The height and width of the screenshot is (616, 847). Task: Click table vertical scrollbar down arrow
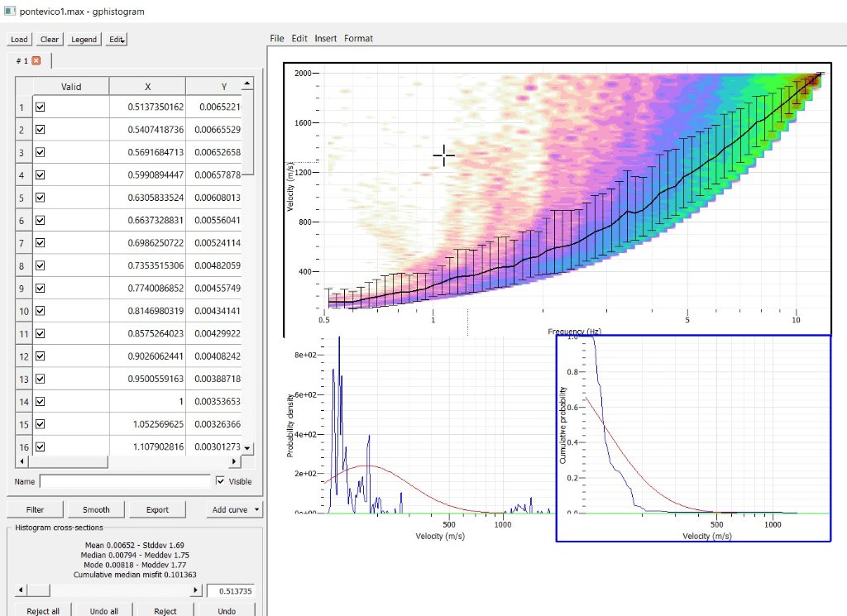[x=246, y=448]
